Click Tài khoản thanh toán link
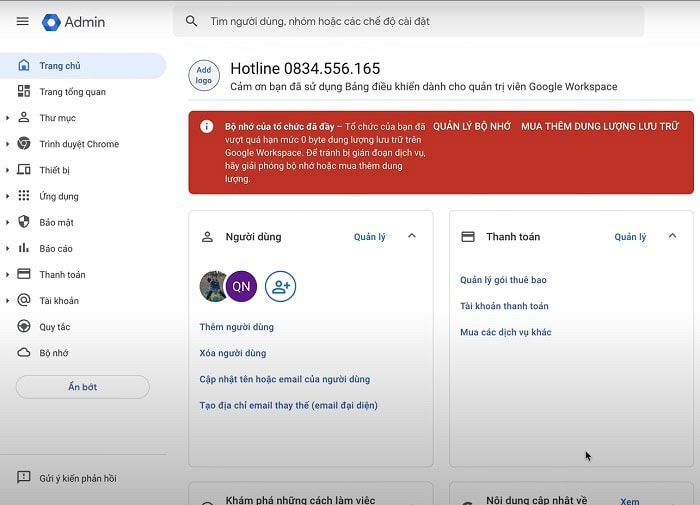Image resolution: width=700 pixels, height=505 pixels. click(x=504, y=306)
